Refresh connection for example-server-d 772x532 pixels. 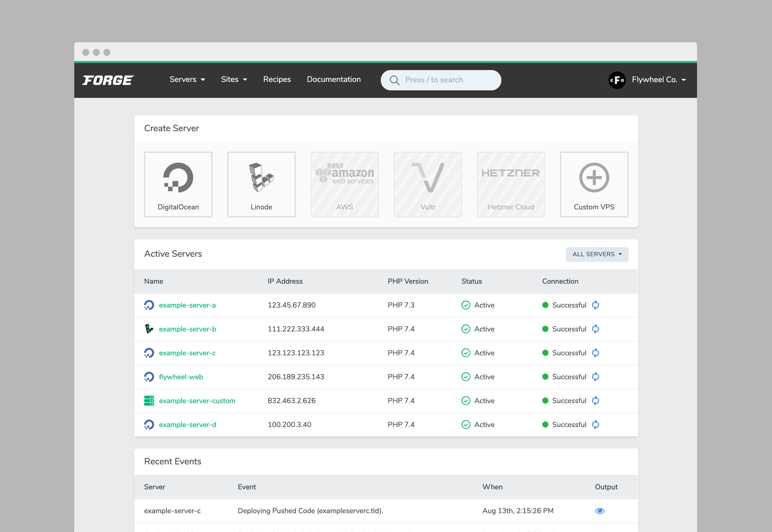coord(596,425)
